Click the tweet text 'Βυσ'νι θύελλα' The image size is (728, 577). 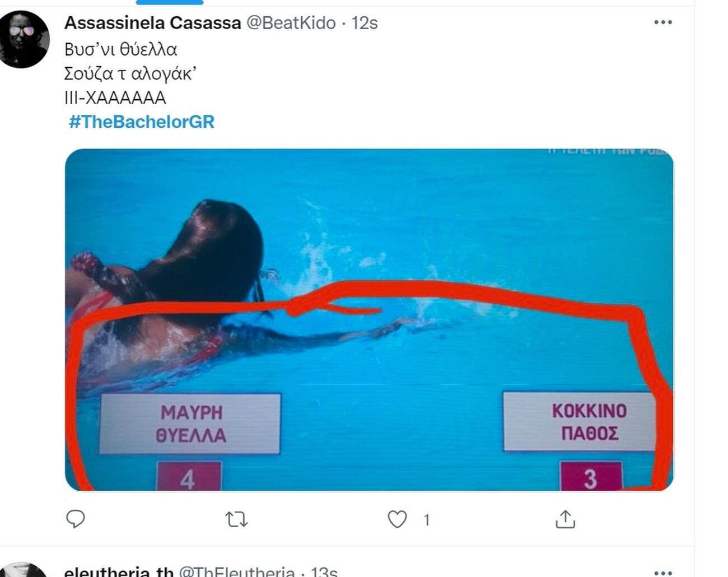tap(121, 49)
